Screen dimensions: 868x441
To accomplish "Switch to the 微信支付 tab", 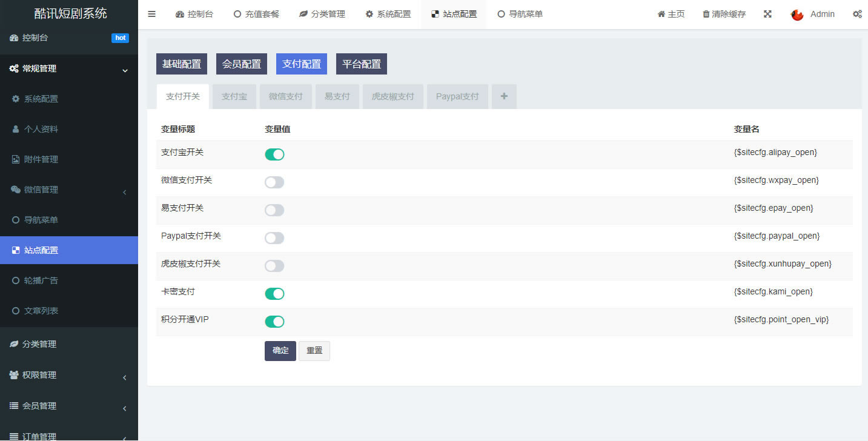I will point(286,96).
